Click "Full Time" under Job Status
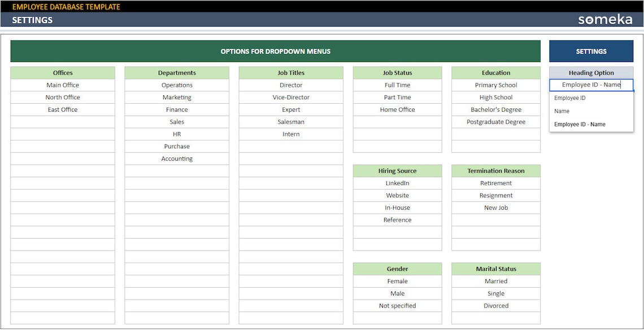The height and width of the screenshot is (330, 644). [x=397, y=85]
